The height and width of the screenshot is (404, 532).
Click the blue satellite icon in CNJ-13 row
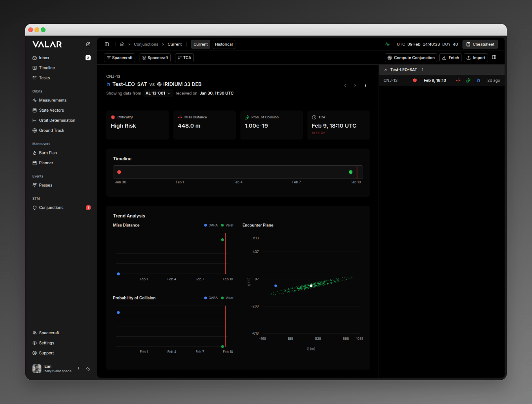pyautogui.click(x=478, y=80)
